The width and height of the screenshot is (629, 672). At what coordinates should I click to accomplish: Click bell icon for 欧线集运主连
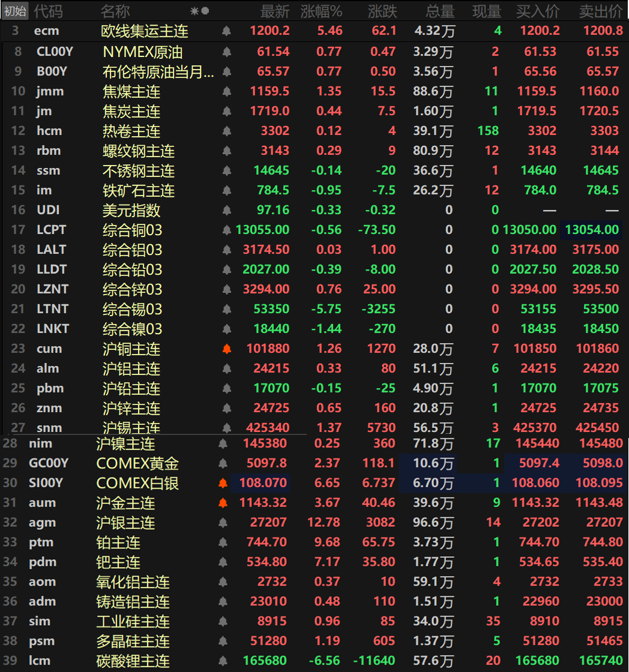tap(226, 31)
